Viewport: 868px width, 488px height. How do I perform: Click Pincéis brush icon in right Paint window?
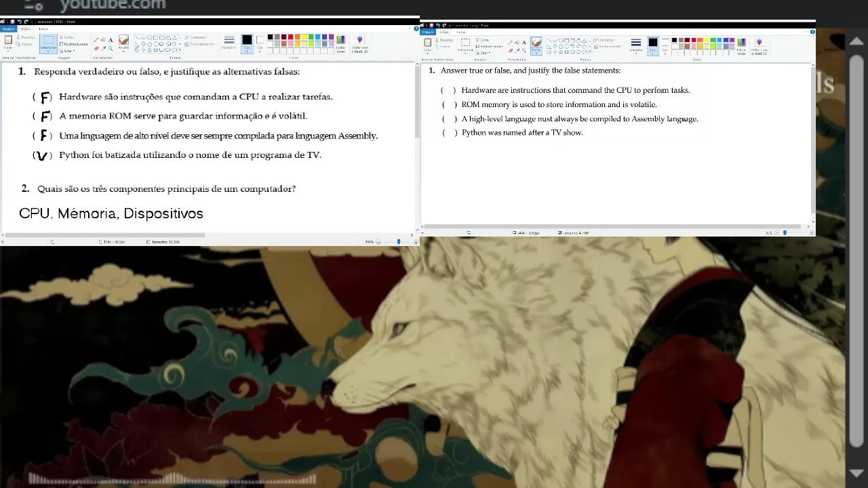click(x=536, y=43)
